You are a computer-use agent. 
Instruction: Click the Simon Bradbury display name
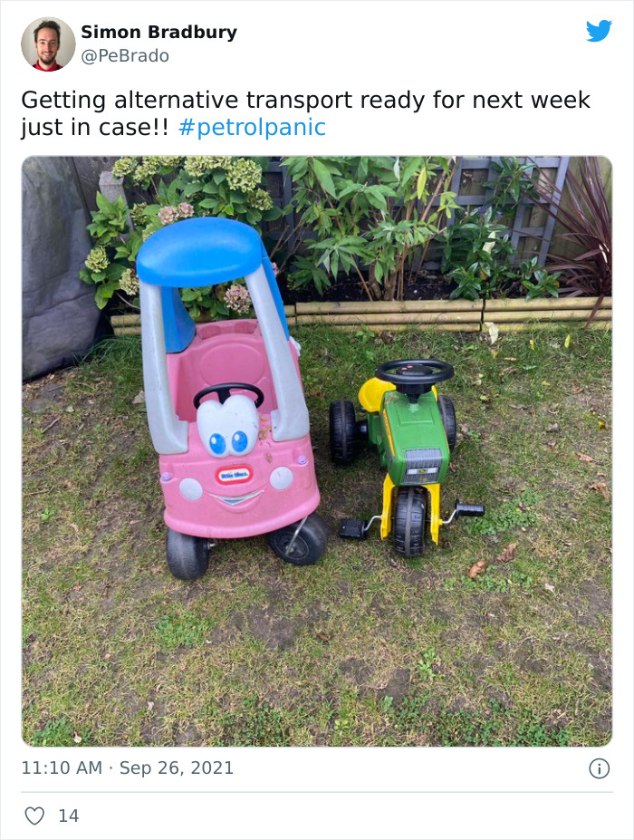[159, 32]
